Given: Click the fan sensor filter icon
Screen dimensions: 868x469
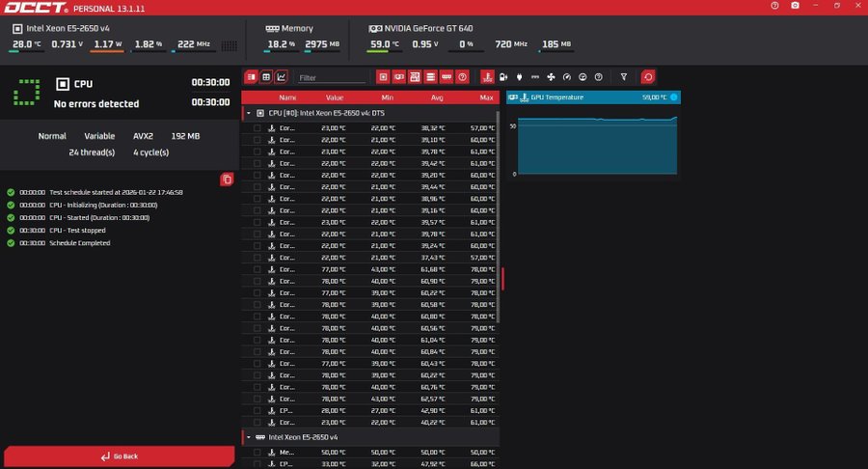Looking at the screenshot, I should click(551, 76).
